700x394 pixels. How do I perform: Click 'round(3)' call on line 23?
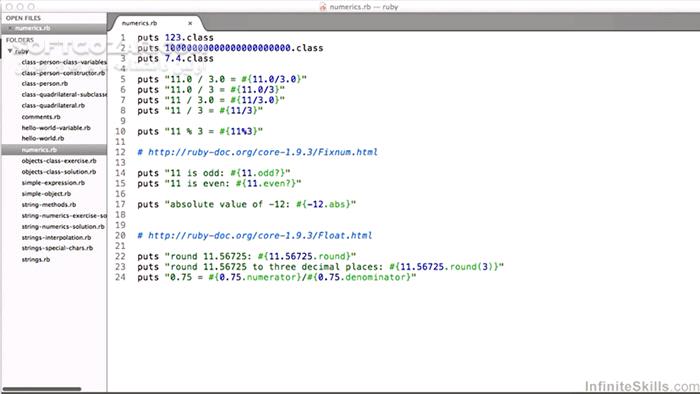click(x=471, y=267)
